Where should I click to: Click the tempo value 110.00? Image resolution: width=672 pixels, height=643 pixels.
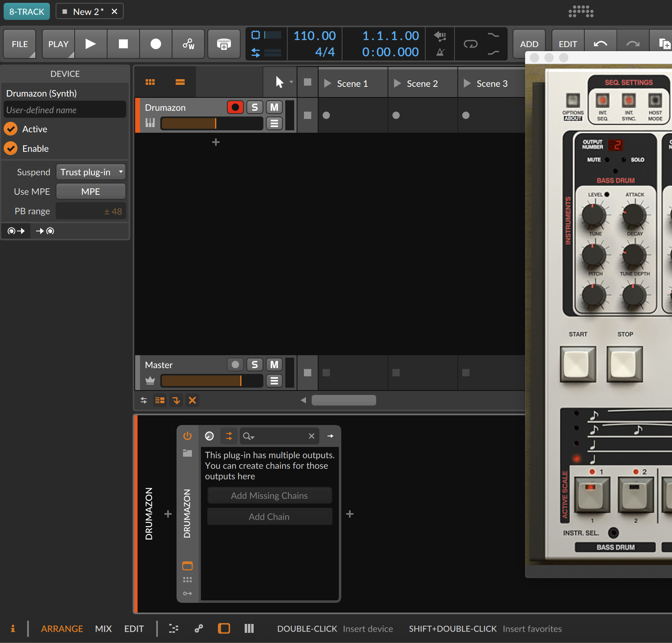click(314, 36)
